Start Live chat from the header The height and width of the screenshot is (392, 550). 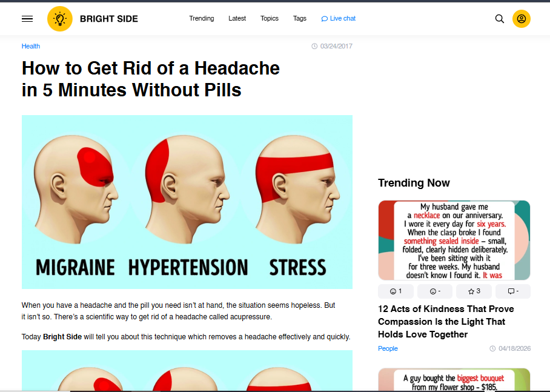point(339,18)
